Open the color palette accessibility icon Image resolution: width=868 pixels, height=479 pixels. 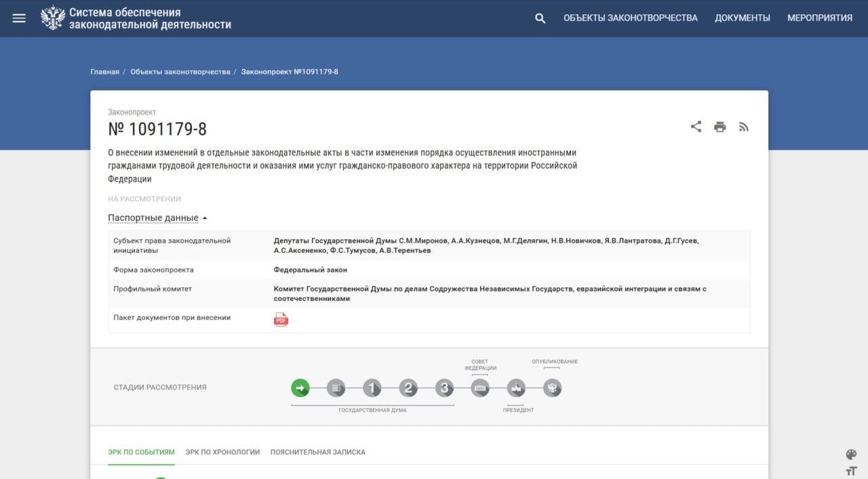[x=851, y=455]
